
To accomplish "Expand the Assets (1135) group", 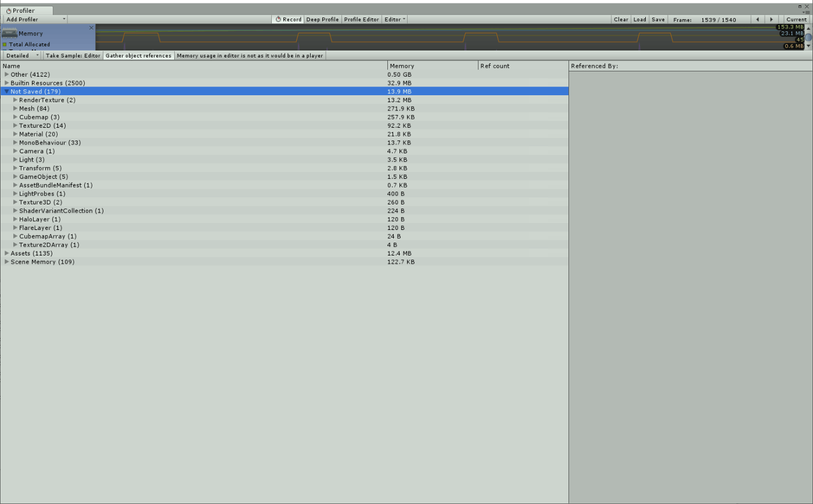I will 7,253.
